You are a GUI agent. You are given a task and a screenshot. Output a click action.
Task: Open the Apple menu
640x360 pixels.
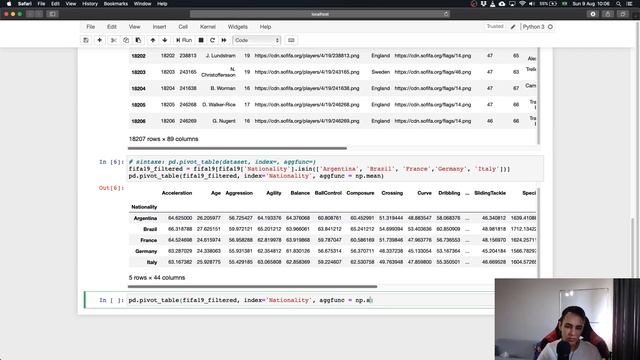(x=9, y=4)
